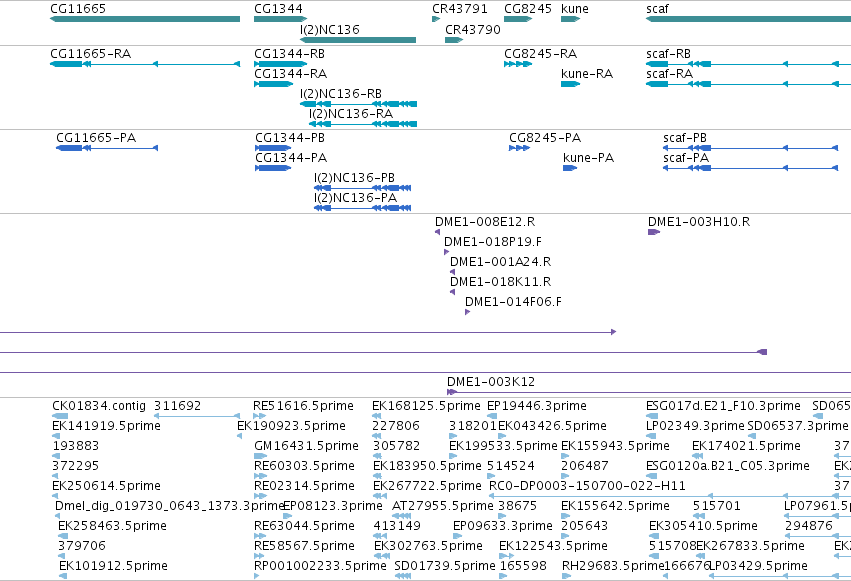Click the CG1344 gene label
This screenshot has width=851, height=581.
(x=278, y=9)
